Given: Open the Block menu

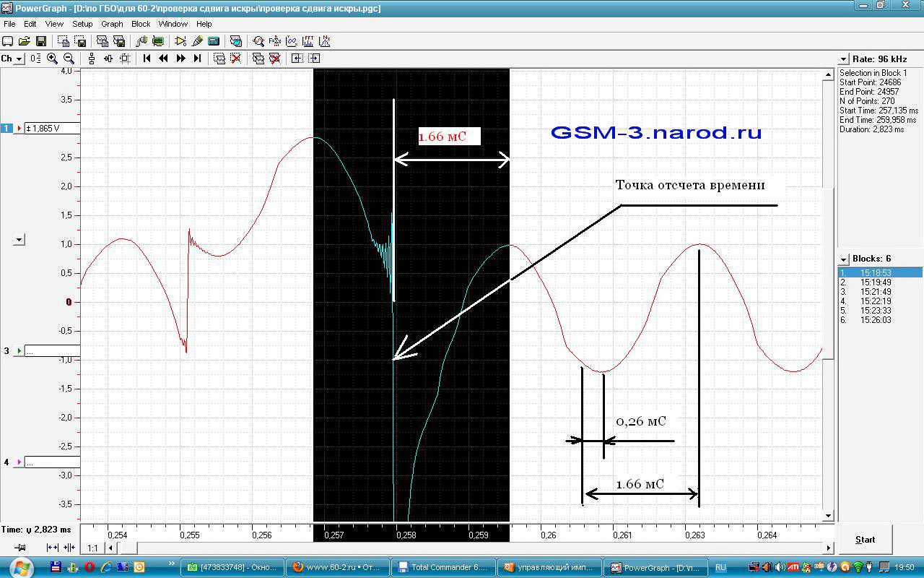Looking at the screenshot, I should click(141, 24).
